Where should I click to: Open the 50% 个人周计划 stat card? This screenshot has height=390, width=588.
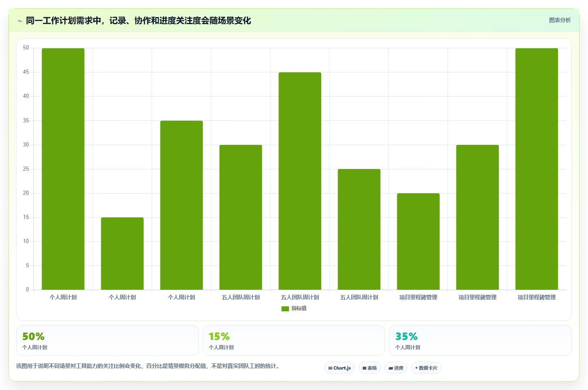[x=108, y=340]
